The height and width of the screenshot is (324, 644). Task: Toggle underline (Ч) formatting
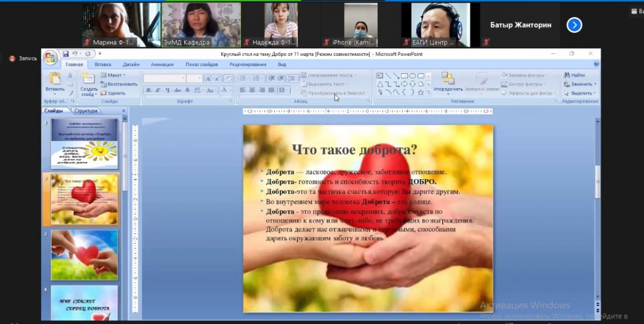[167, 90]
